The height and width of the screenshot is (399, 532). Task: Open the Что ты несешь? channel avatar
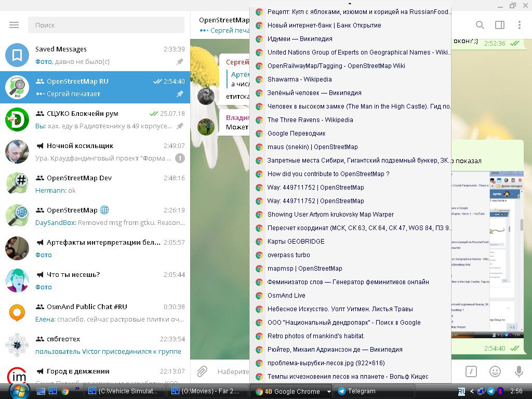[17, 281]
